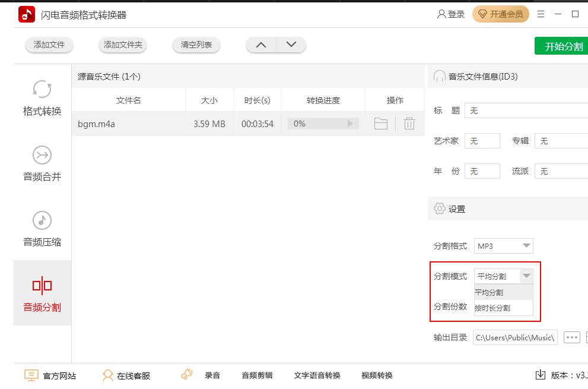Viewport: 588px width, 389px height.
Task: Open 官方网站 link
Action: tap(50, 375)
